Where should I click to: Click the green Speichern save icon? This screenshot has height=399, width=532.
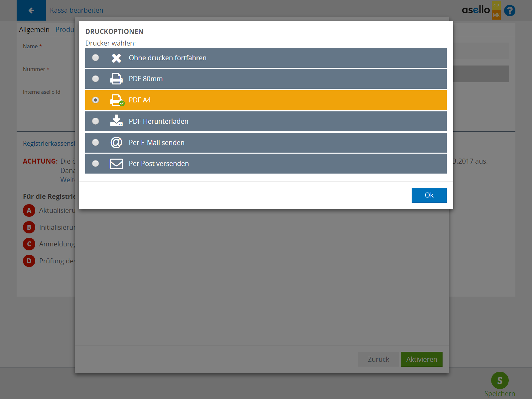[499, 380]
